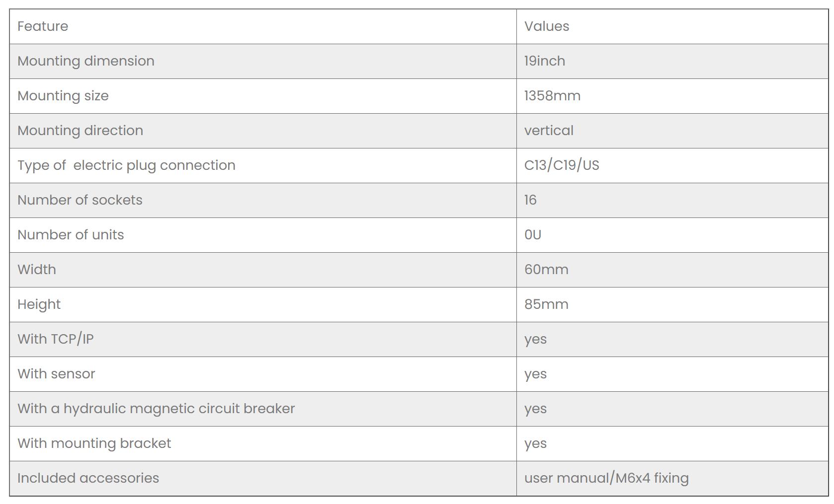Select the Mounting direction label
The image size is (834, 504).
[x=80, y=131]
